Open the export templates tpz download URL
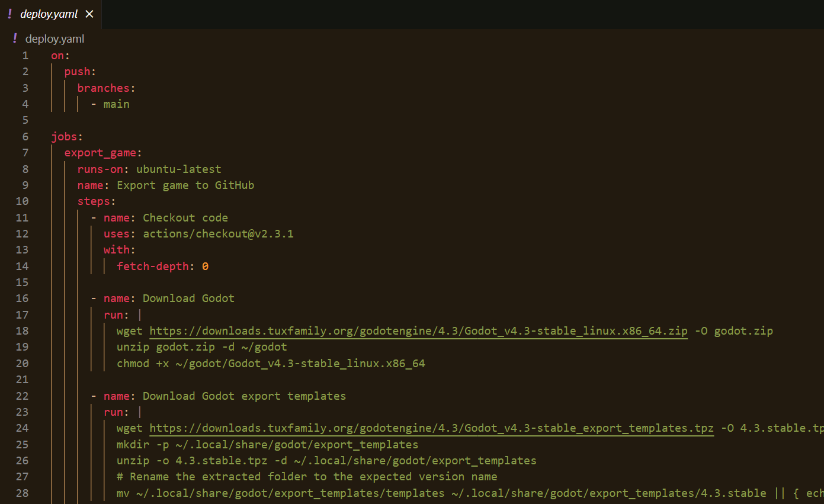 [431, 428]
